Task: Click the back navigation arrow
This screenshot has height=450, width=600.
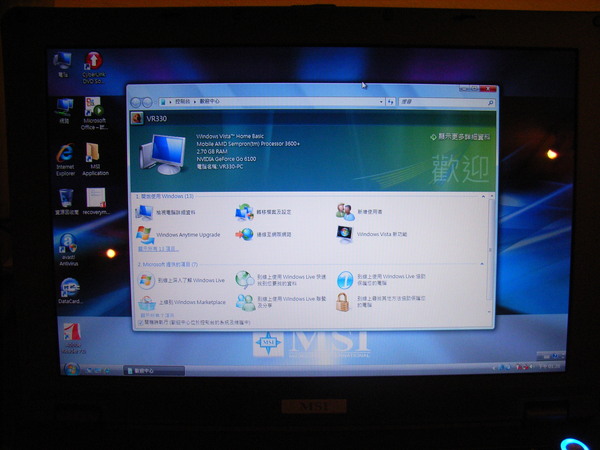Action: [x=136, y=102]
